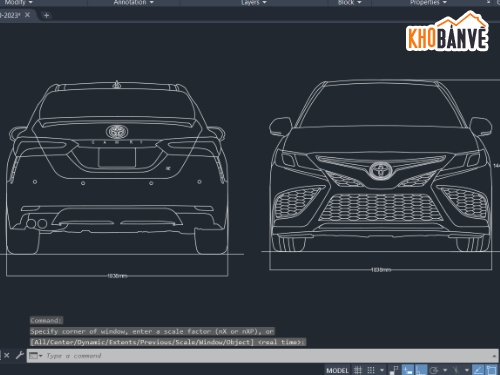Open polar tracking angle dropdown
This screenshot has height=375, width=500.
click(445, 370)
